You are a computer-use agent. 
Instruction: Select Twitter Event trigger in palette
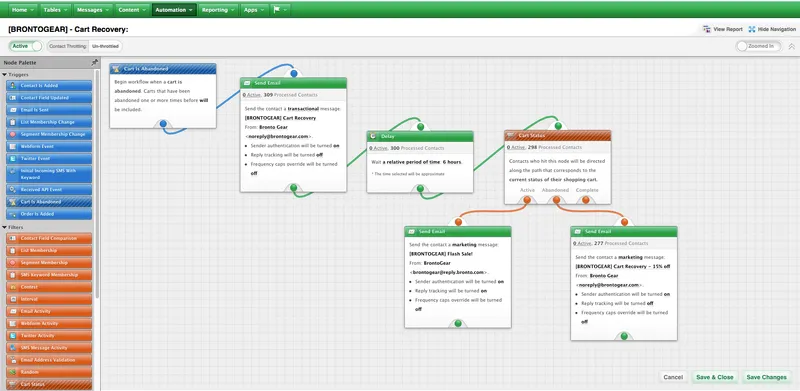(49, 159)
